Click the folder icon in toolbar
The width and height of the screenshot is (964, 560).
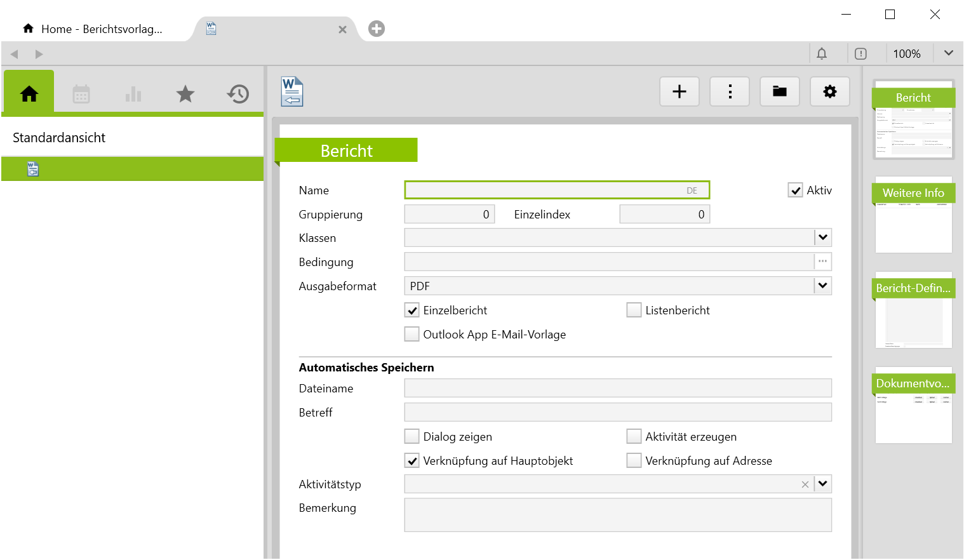(780, 92)
